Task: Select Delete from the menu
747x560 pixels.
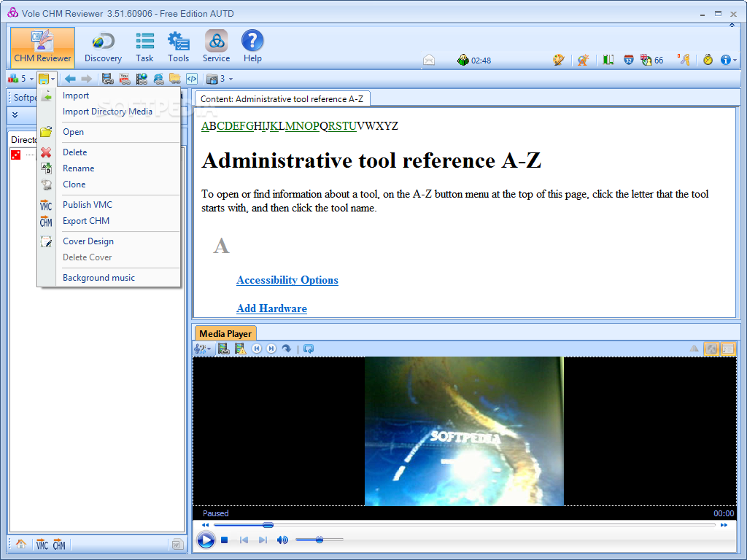Action: click(75, 152)
